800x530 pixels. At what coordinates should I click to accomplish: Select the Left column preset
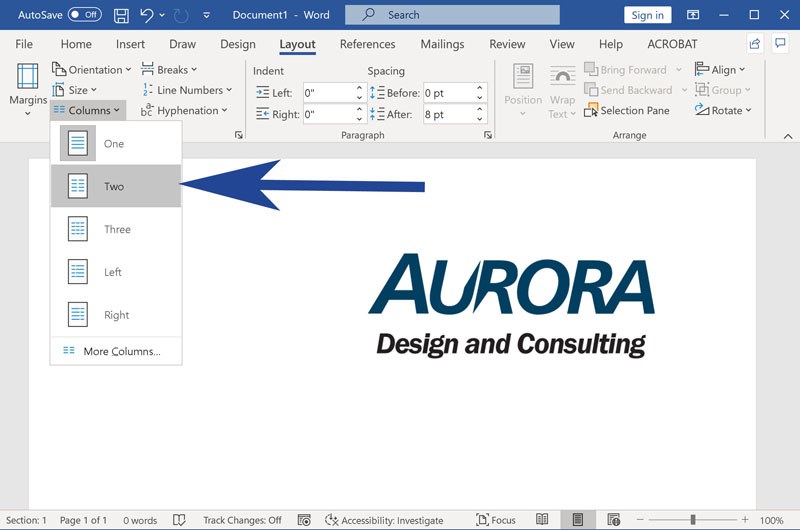[116, 272]
